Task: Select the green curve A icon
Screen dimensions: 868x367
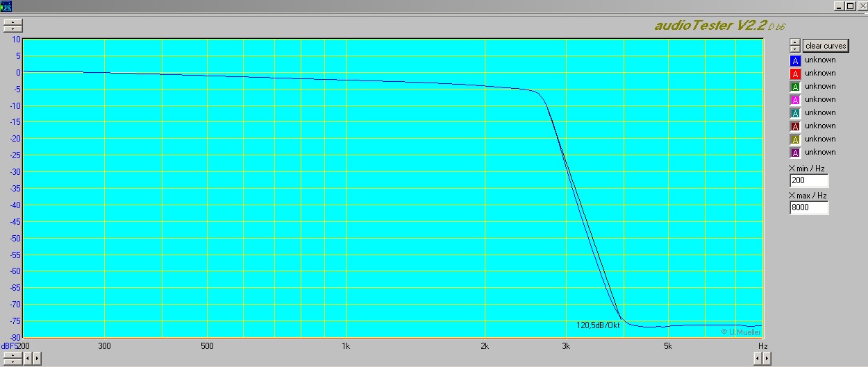Action: [x=795, y=87]
